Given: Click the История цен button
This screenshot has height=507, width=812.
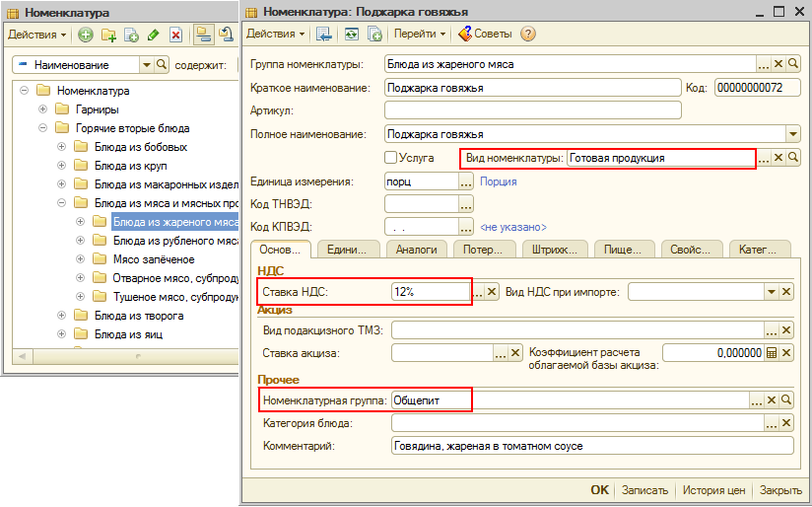Looking at the screenshot, I should coord(713,490).
